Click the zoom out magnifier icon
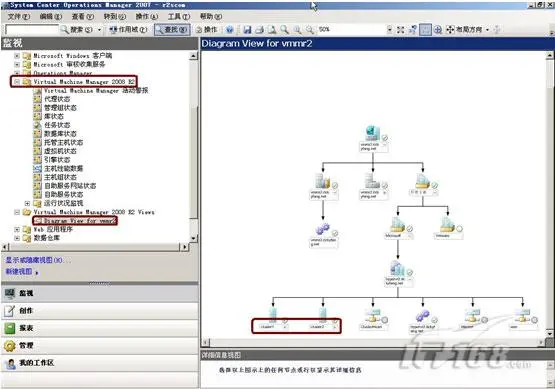 pyautogui.click(x=310, y=30)
